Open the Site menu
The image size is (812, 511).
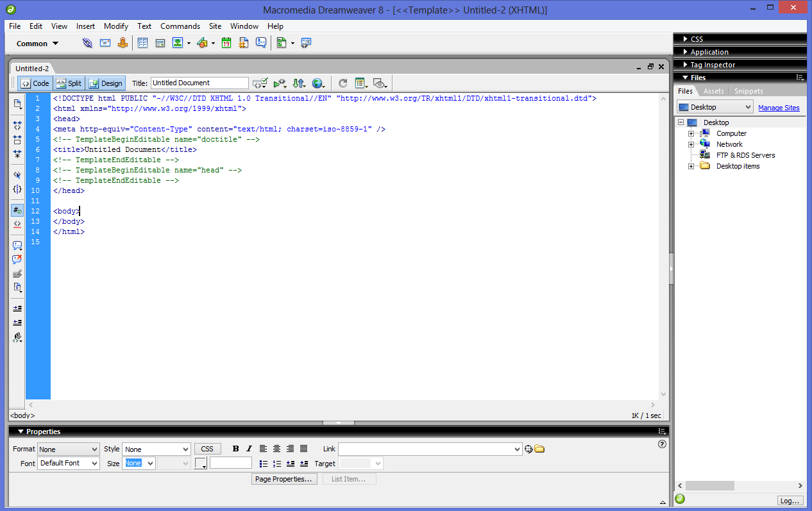coord(215,26)
